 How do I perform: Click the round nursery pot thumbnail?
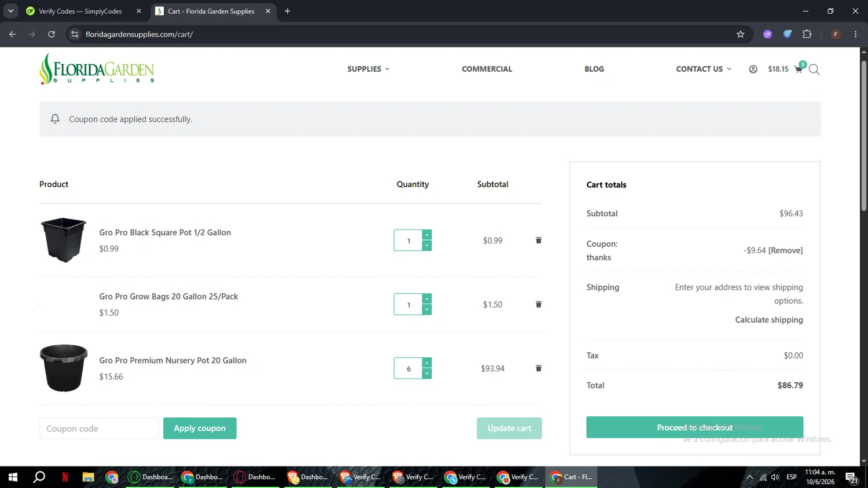[64, 368]
